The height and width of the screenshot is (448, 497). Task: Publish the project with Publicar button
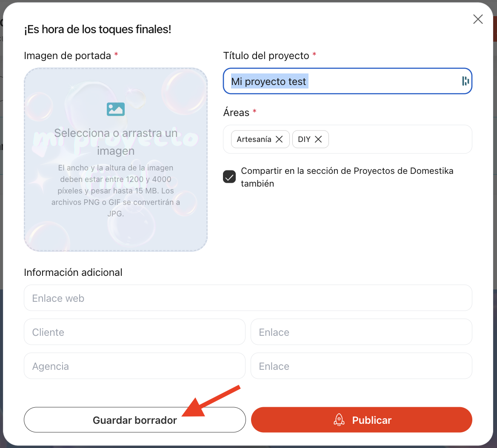362,420
